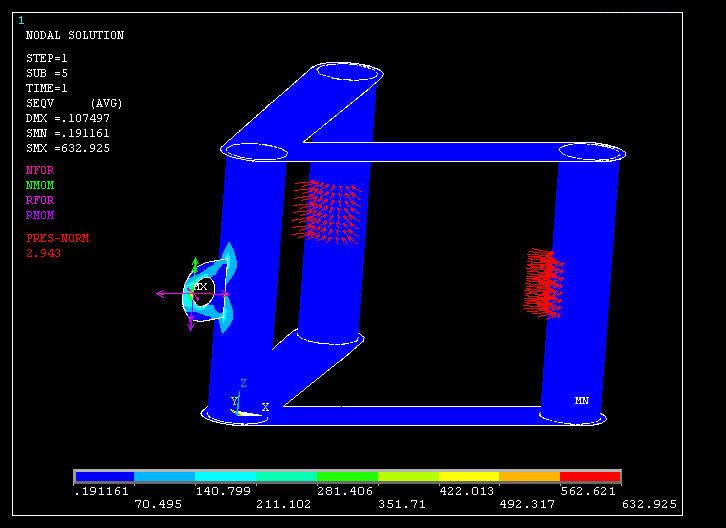The height and width of the screenshot is (528, 726).
Task: Select the DMX =.107497 value
Action: point(68,118)
